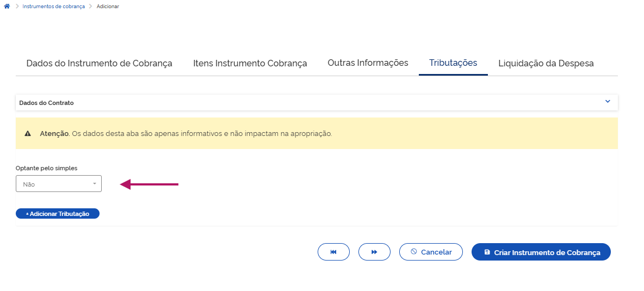Click the floppy disk save icon
Viewport: 644px width, 291px height.
tap(487, 252)
